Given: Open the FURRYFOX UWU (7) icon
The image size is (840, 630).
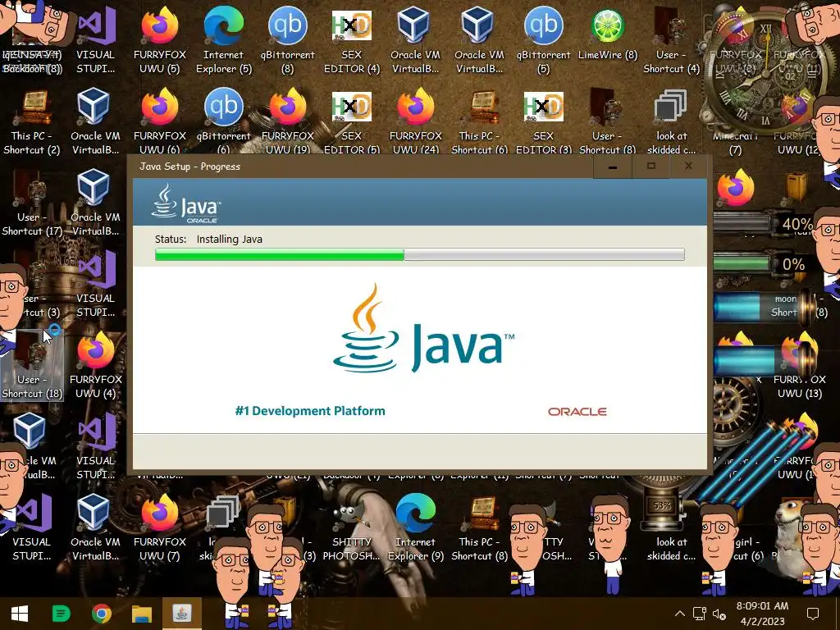Looking at the screenshot, I should [160, 527].
